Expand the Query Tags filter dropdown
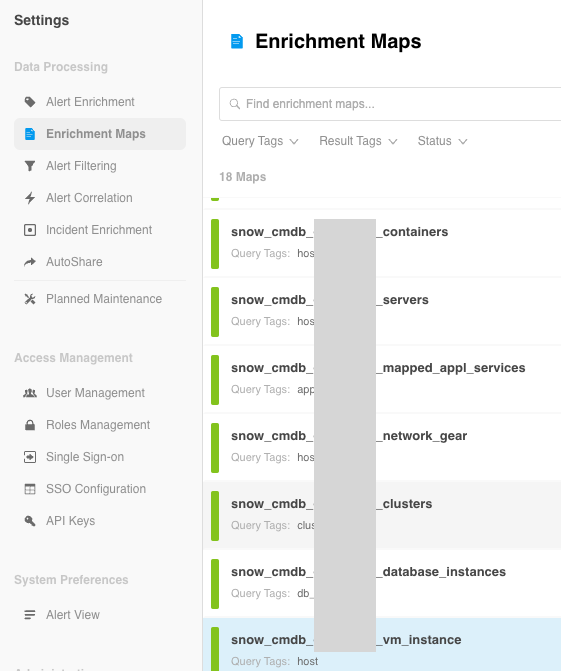 click(260, 141)
